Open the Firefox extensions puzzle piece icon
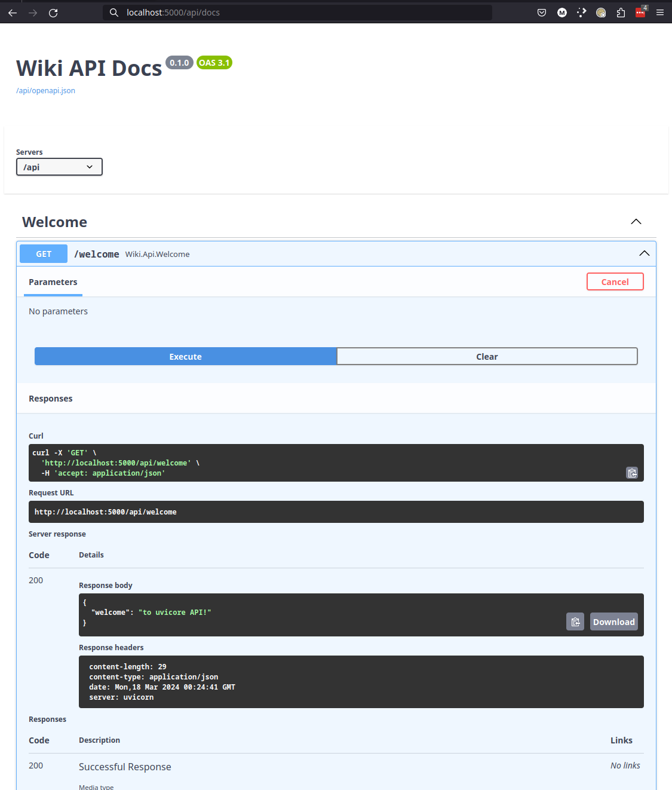Image resolution: width=672 pixels, height=790 pixels. 621,13
